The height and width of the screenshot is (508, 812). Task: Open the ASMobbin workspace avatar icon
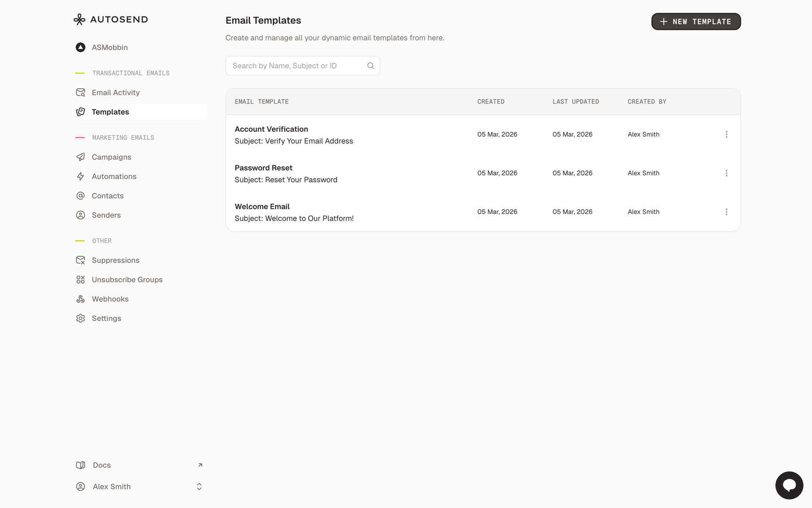80,47
